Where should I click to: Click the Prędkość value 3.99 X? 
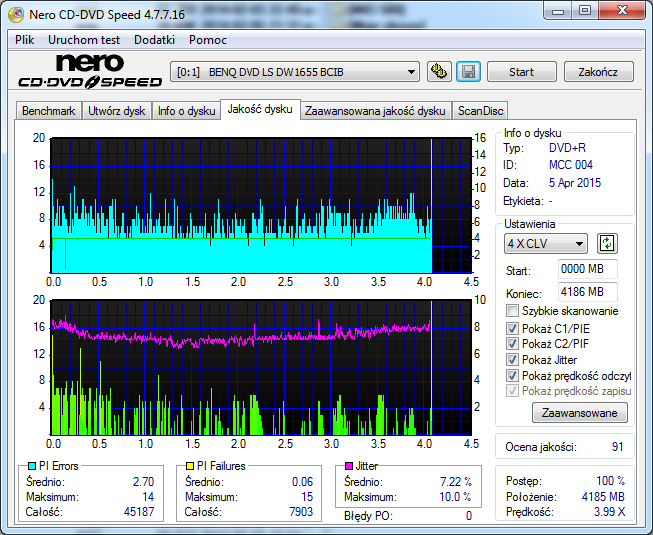(609, 512)
